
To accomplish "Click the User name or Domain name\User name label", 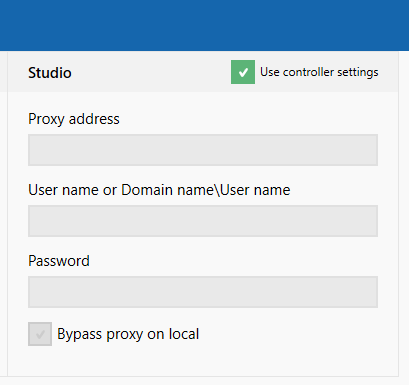I will [x=159, y=190].
